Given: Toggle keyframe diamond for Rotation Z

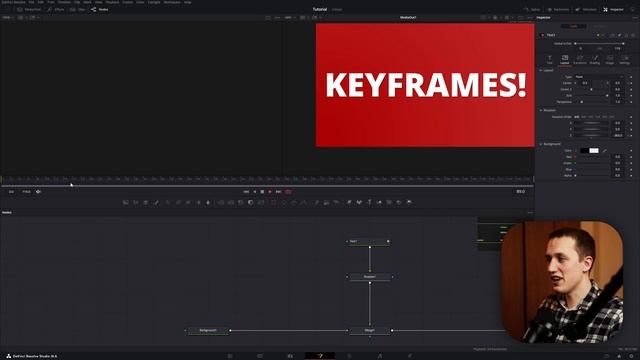Looking at the screenshot, I should [631, 135].
